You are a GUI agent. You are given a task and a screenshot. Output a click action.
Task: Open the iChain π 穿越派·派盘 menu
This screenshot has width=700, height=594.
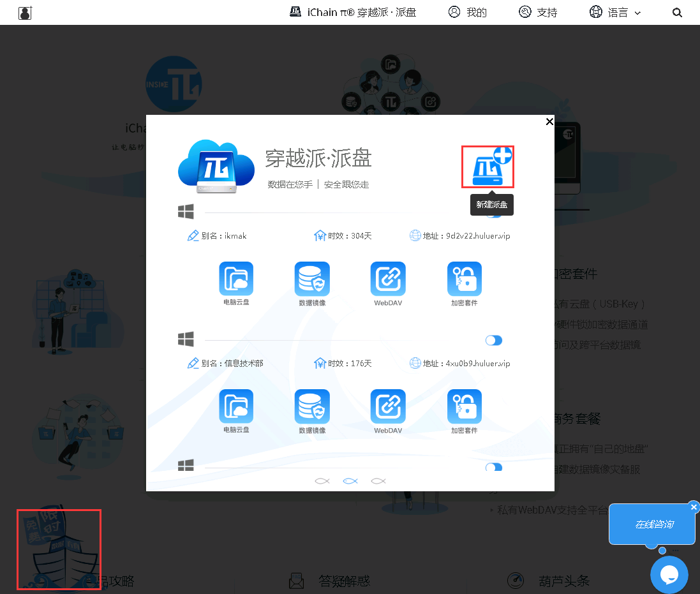[353, 12]
